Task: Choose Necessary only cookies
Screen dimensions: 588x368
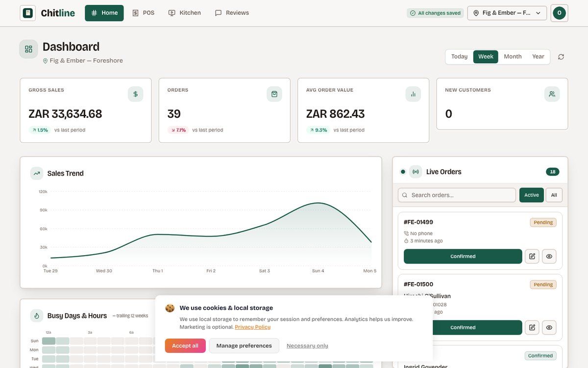Action: tap(307, 346)
